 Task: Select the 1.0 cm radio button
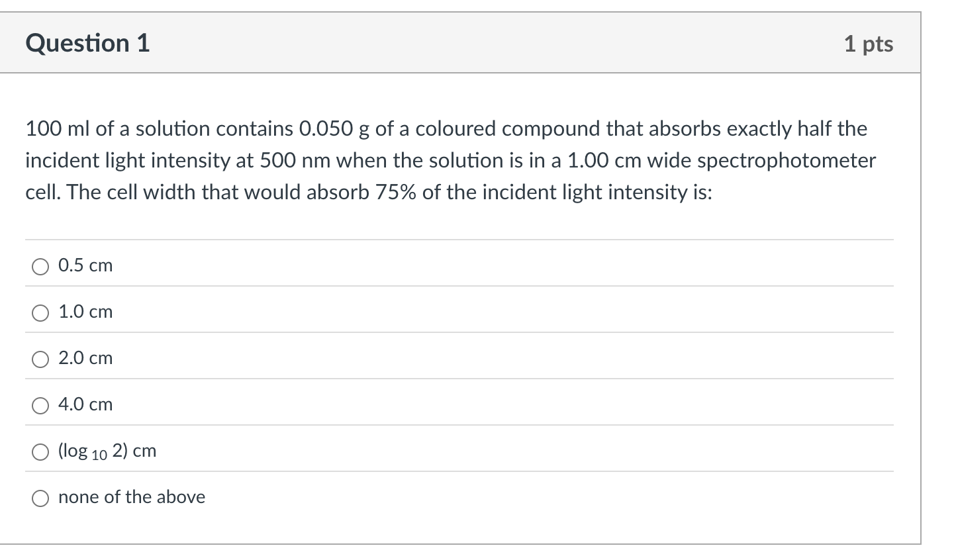tap(40, 313)
